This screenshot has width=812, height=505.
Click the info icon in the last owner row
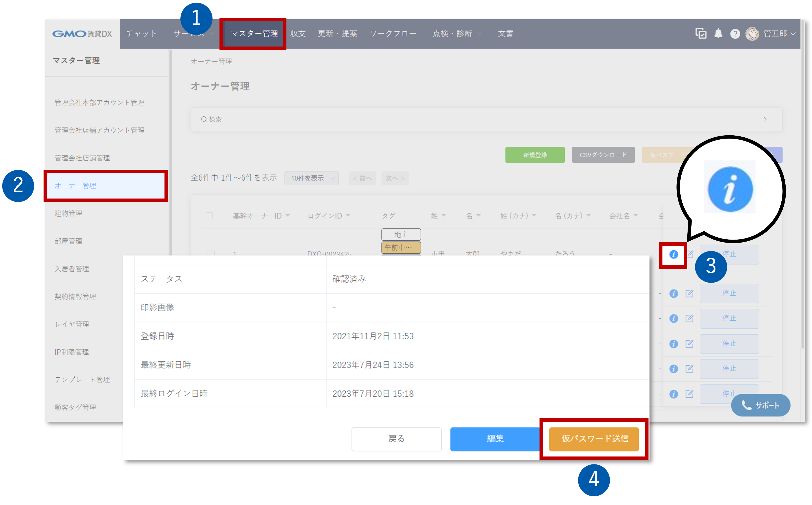673,394
